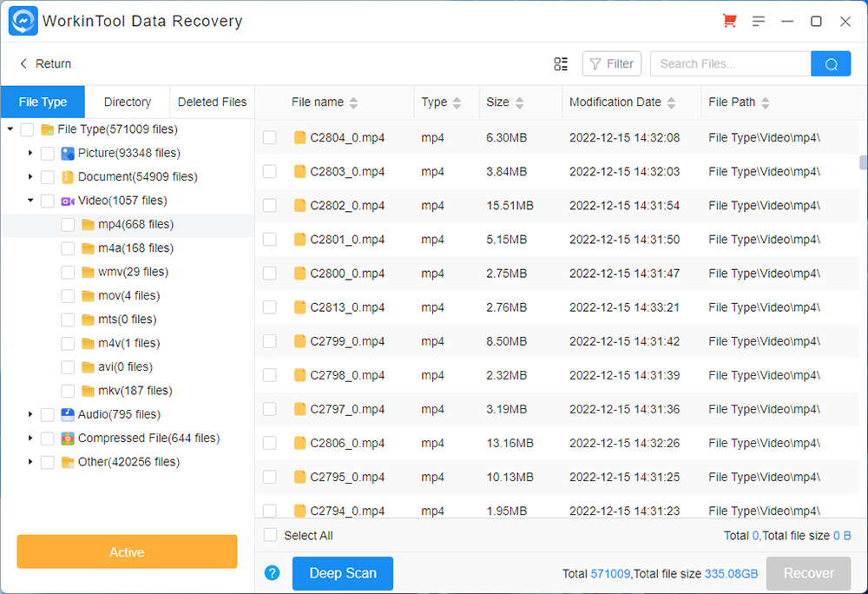Sort by Modification Date arrows

tap(672, 102)
